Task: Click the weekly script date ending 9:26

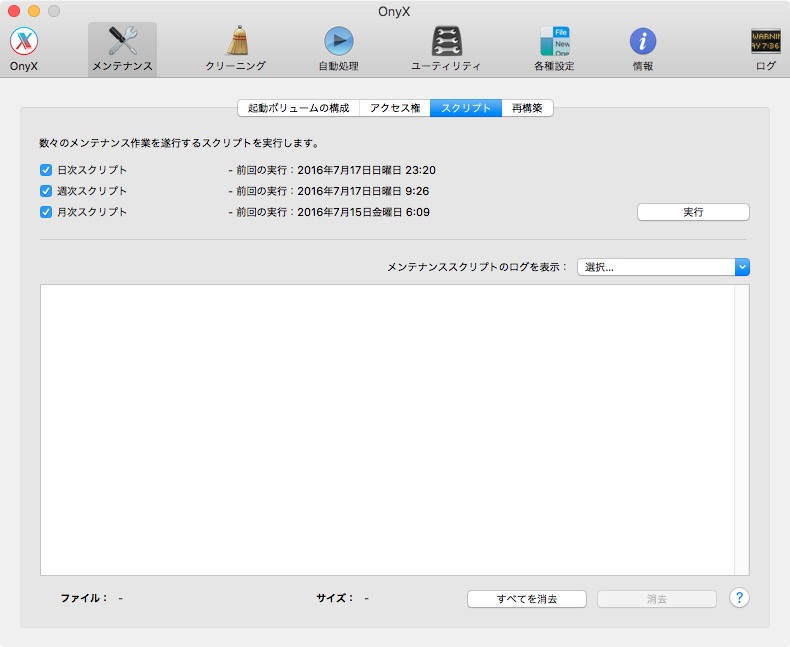Action: pos(363,191)
